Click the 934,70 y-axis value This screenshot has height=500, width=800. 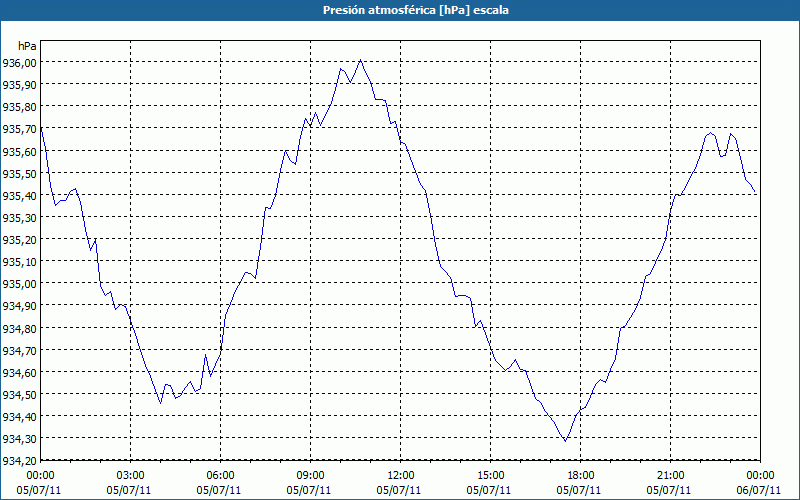pyautogui.click(x=19, y=350)
